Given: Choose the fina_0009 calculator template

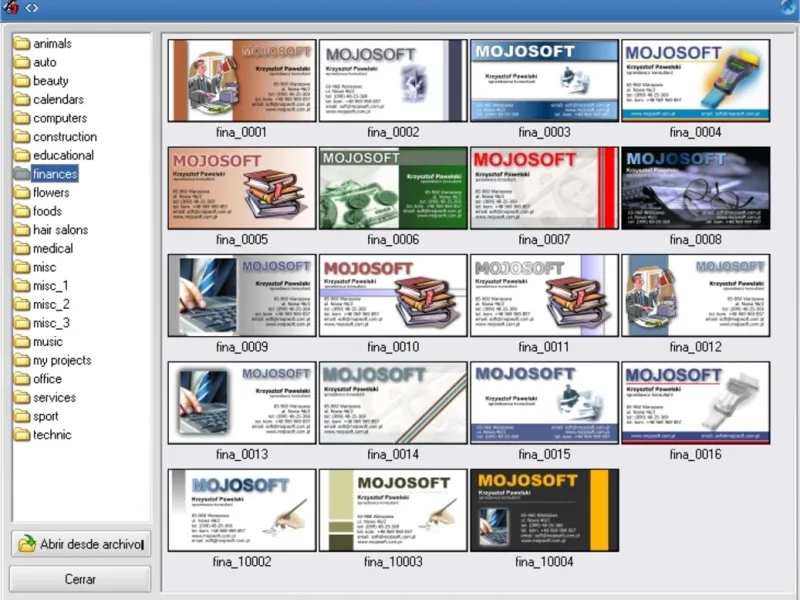Looking at the screenshot, I should point(242,295).
